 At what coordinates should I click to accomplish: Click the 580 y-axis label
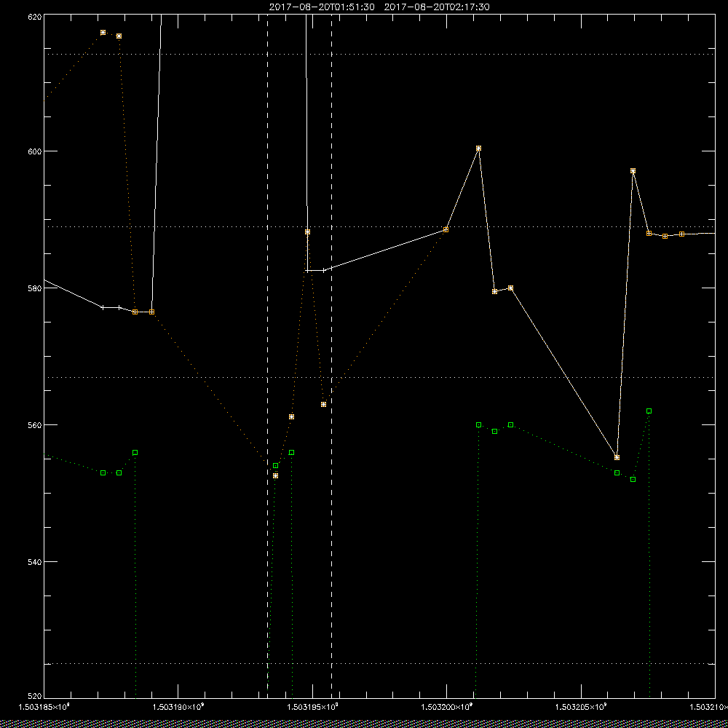[x=35, y=288]
